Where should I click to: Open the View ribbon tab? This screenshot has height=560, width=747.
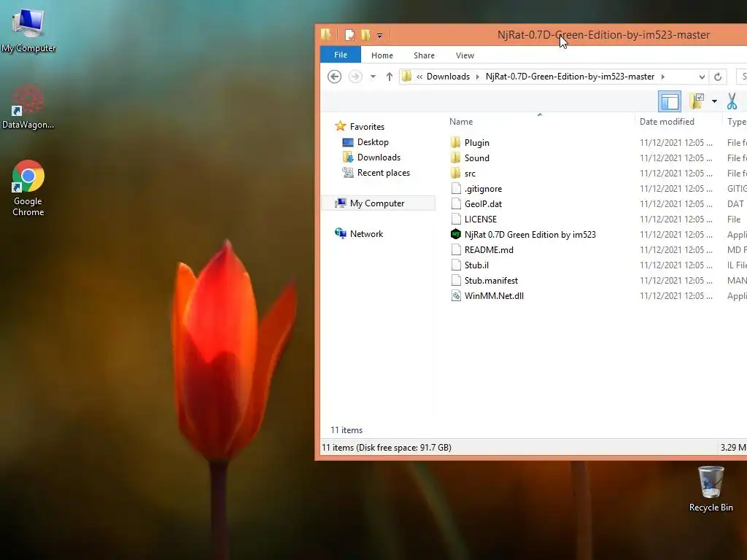(x=465, y=55)
